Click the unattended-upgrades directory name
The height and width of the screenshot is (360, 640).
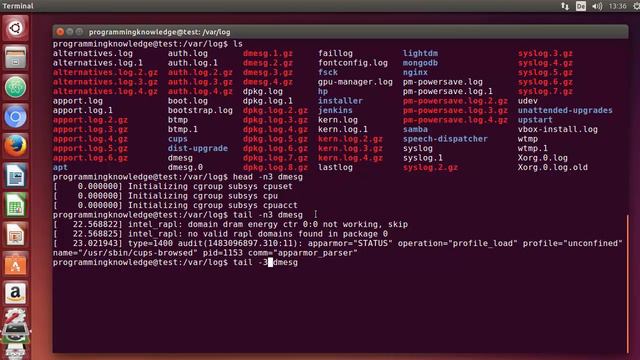click(565, 110)
